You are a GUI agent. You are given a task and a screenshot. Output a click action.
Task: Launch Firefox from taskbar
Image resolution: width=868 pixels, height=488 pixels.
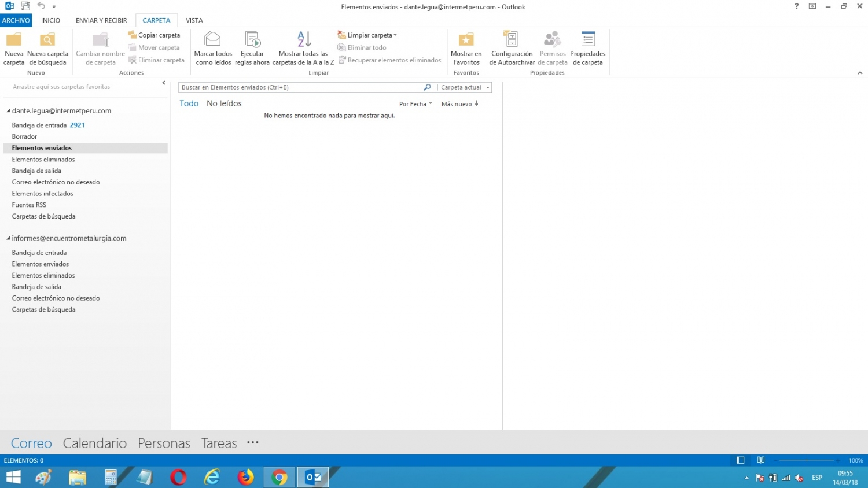[x=246, y=477]
